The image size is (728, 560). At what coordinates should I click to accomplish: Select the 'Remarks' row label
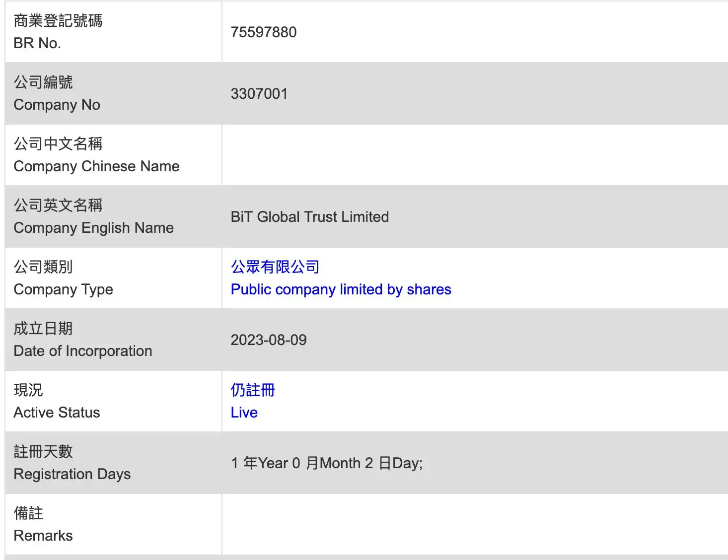pos(43,536)
